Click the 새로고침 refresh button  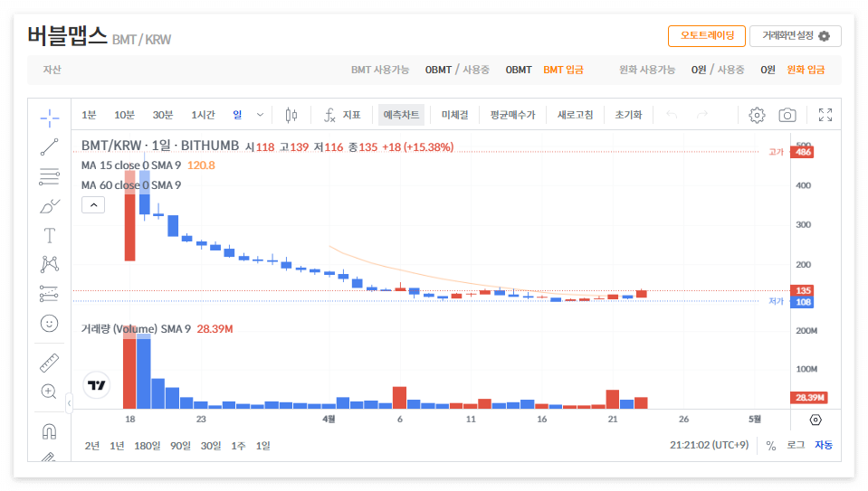pyautogui.click(x=575, y=115)
